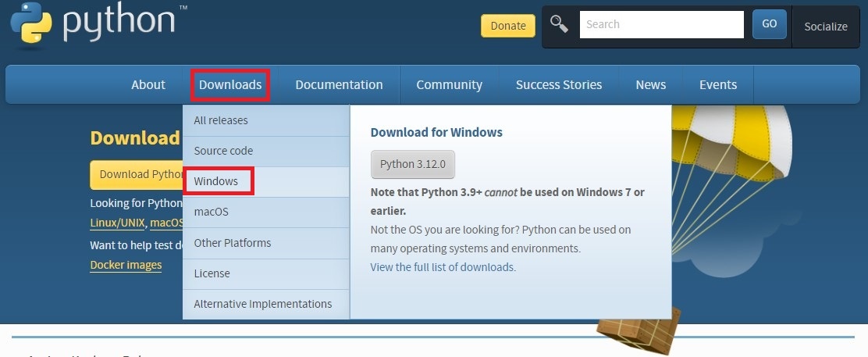Select Other Platforms in dropdown
This screenshot has height=357, width=868.
[266, 243]
